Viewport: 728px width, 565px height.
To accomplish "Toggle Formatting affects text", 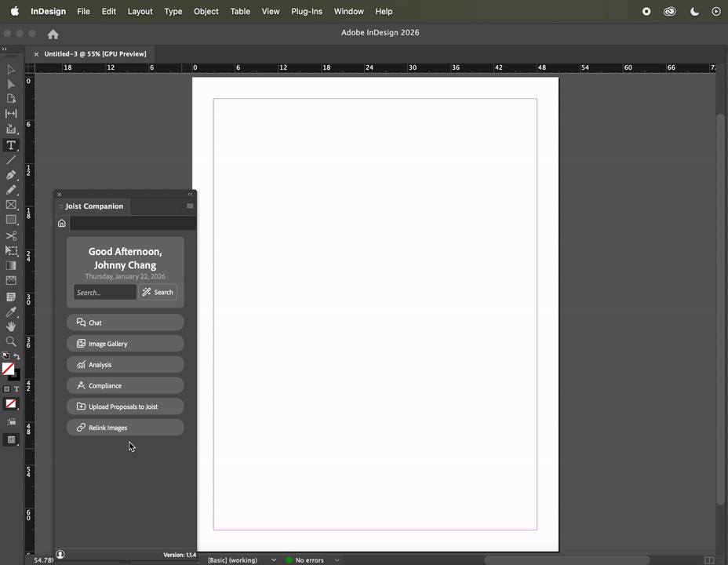I will click(16, 389).
